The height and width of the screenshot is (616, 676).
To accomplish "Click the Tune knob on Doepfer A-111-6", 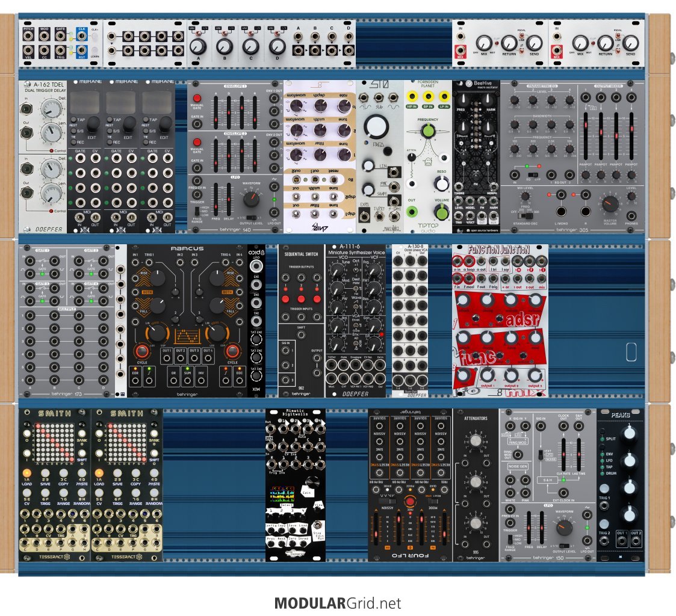I will 336,271.
